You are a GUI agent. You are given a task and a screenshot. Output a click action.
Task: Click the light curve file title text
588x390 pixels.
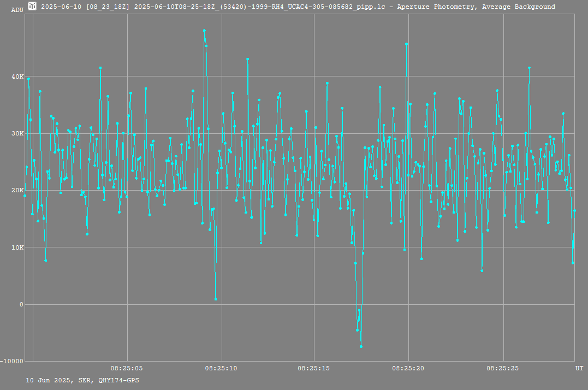pyautogui.click(x=298, y=7)
